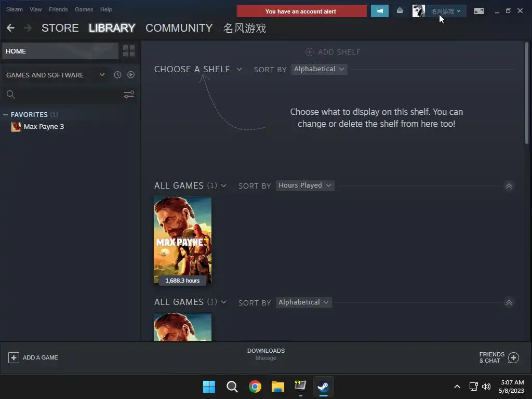Switch to the STORE tab
The image size is (532, 399).
click(x=60, y=28)
